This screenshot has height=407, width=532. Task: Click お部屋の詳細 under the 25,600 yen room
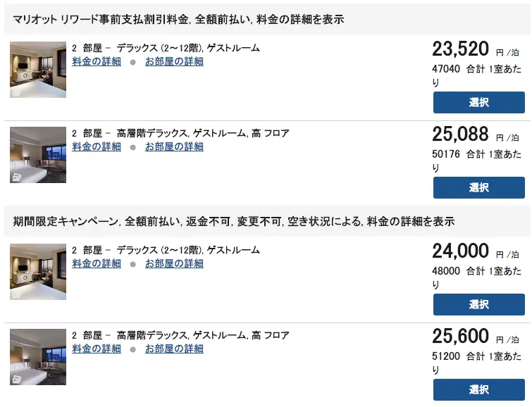(174, 349)
